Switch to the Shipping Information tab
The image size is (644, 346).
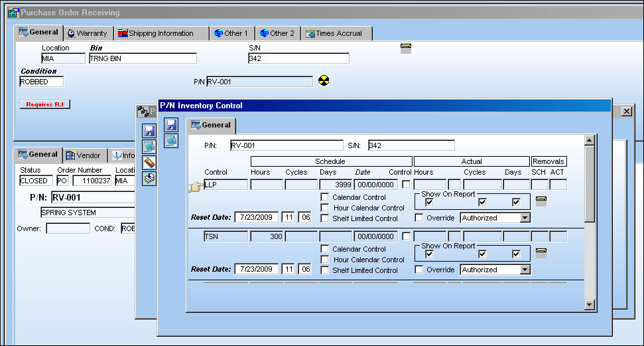[161, 33]
